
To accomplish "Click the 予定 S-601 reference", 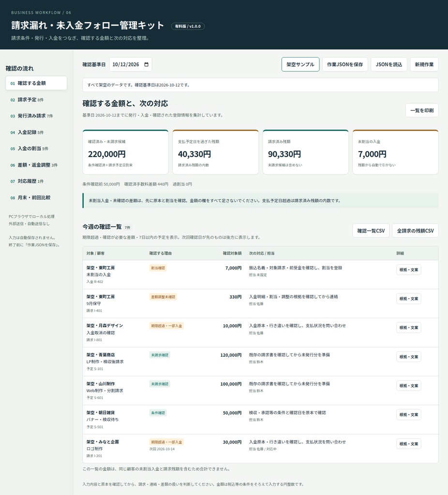I will 95,398.
